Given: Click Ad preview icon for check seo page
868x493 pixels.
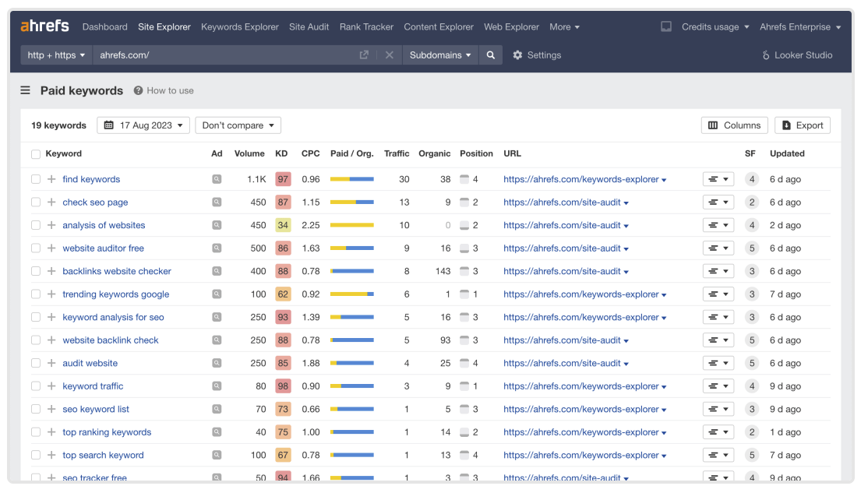Looking at the screenshot, I should (x=217, y=202).
